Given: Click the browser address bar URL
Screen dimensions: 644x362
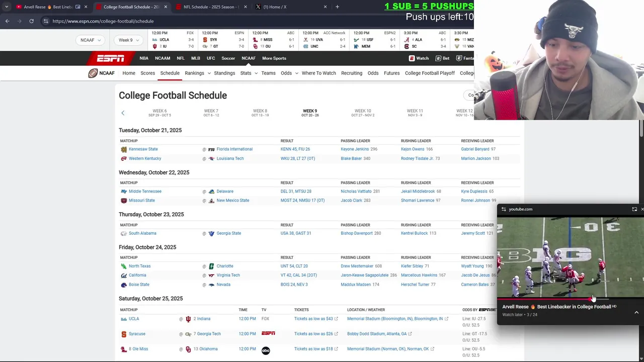Looking at the screenshot, I should (103, 21).
